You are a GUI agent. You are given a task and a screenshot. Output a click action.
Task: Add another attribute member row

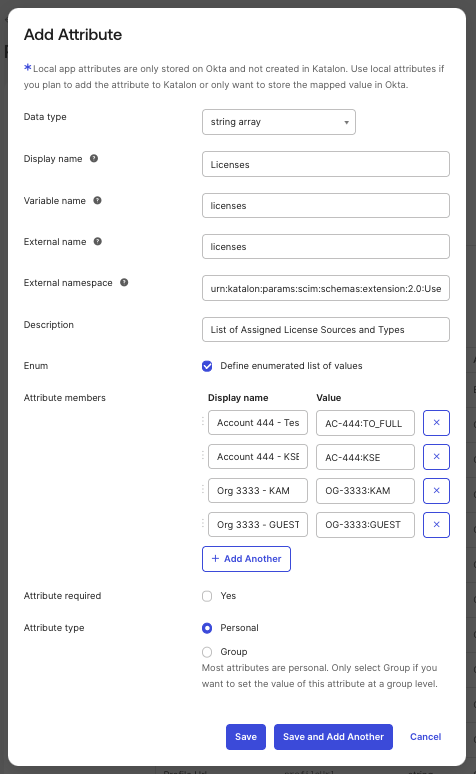tap(246, 559)
